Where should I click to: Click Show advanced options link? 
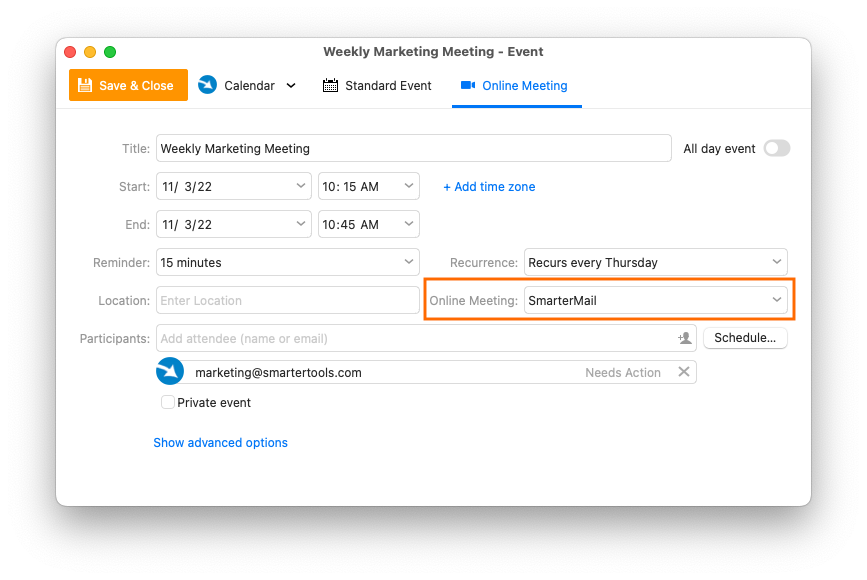[220, 442]
